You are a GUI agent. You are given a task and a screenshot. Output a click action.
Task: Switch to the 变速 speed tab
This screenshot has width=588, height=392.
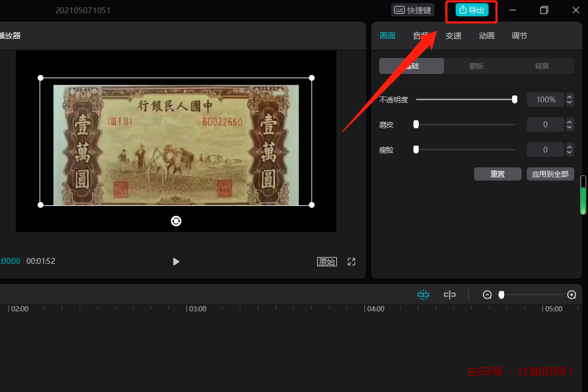(x=454, y=36)
